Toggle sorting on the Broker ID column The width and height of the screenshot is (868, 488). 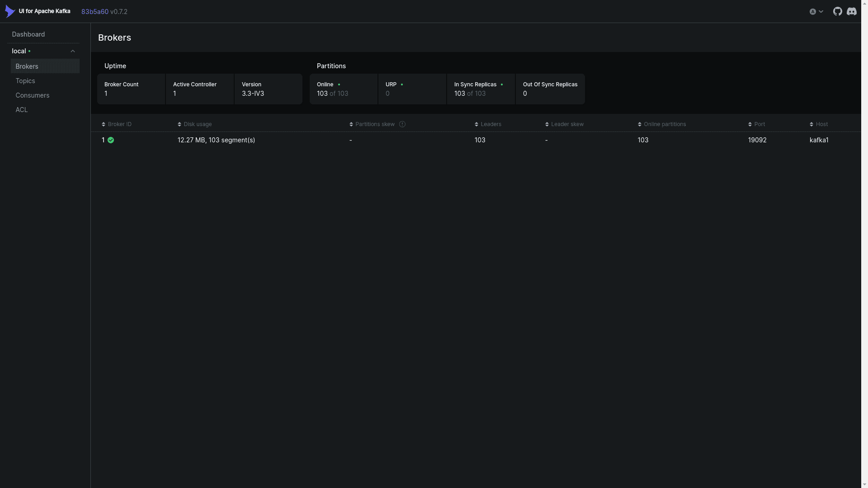[104, 124]
